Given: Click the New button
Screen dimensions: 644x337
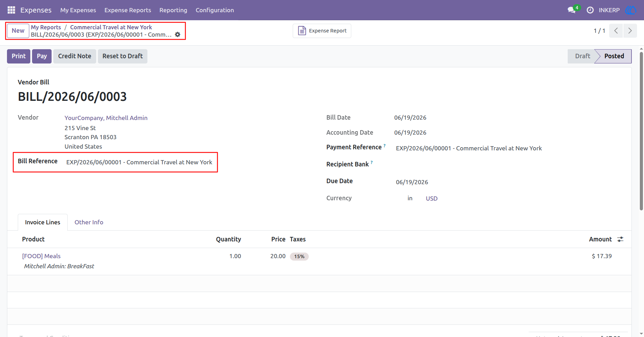Looking at the screenshot, I should point(18,31).
